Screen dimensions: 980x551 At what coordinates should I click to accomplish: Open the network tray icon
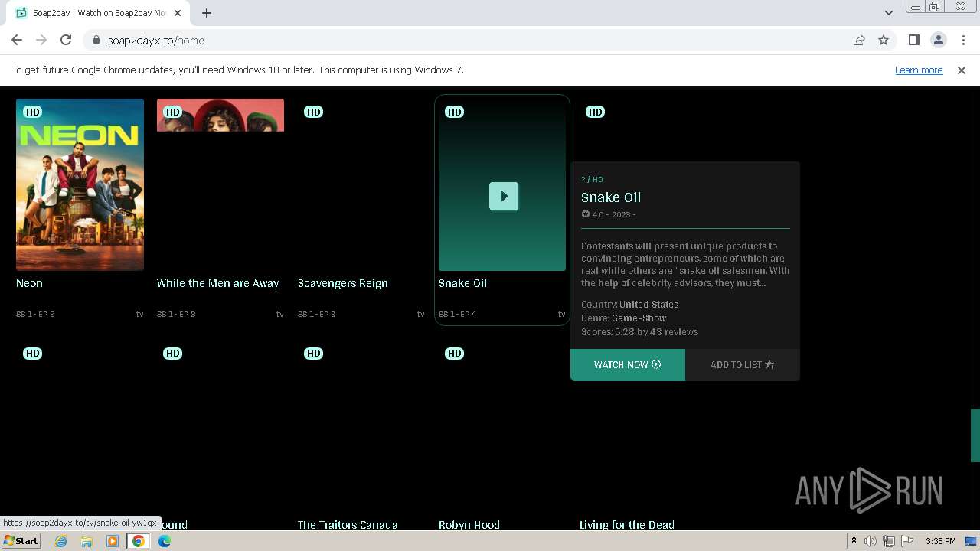pos(888,541)
